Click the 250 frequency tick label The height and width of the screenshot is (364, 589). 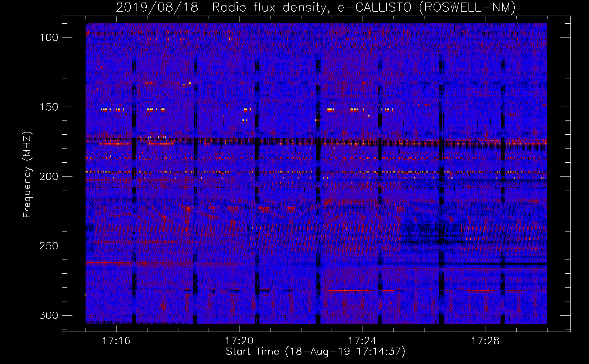[49, 246]
